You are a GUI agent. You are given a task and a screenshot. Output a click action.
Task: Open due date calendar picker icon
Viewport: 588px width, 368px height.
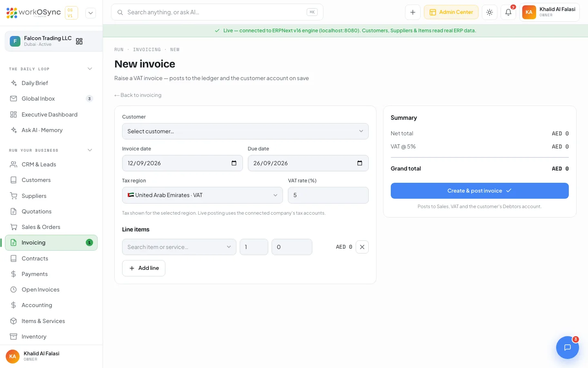click(360, 163)
